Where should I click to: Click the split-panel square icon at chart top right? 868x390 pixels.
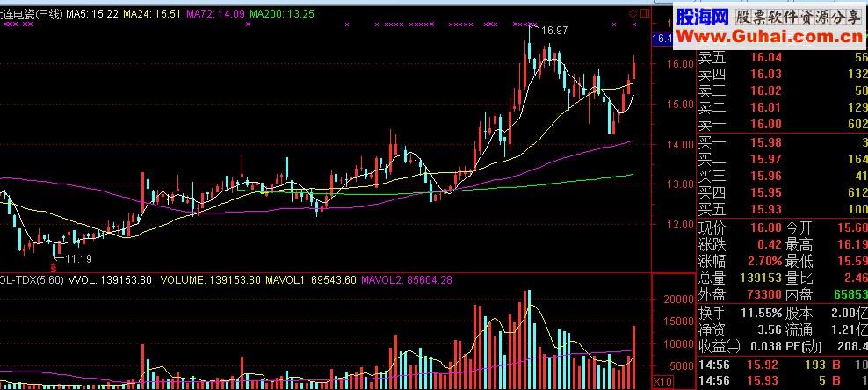pos(644,13)
